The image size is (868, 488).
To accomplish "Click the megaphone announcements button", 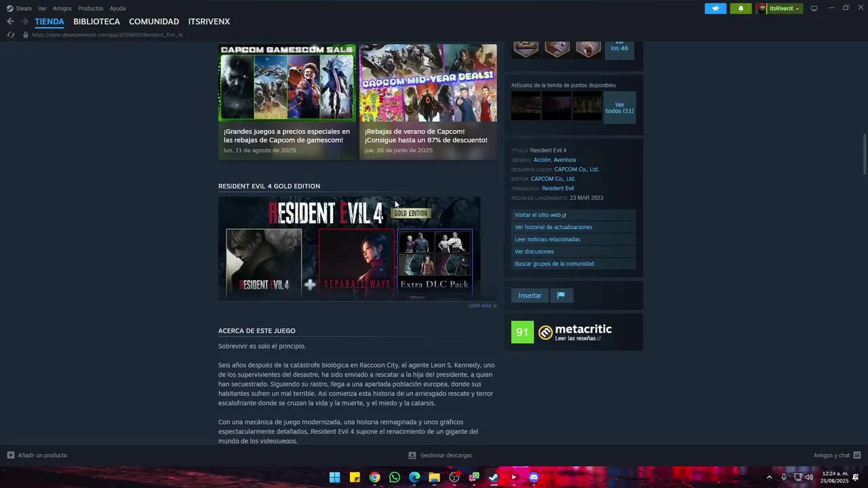I will click(715, 8).
